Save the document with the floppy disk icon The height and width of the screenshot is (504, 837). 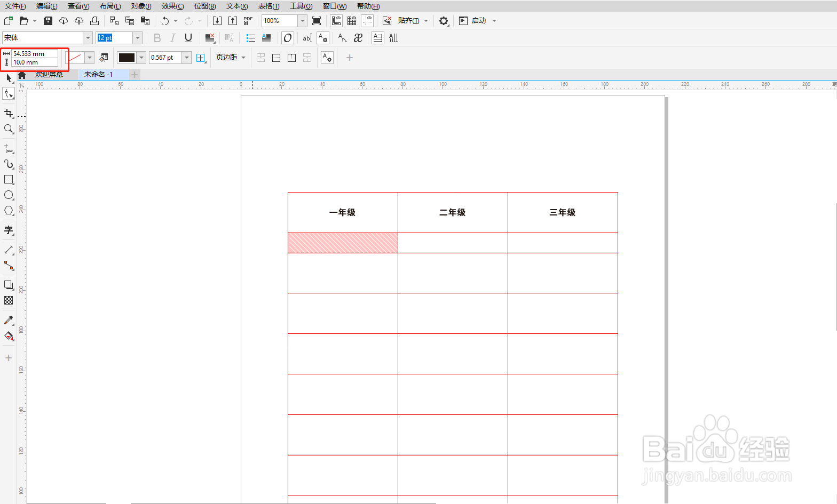tap(48, 21)
